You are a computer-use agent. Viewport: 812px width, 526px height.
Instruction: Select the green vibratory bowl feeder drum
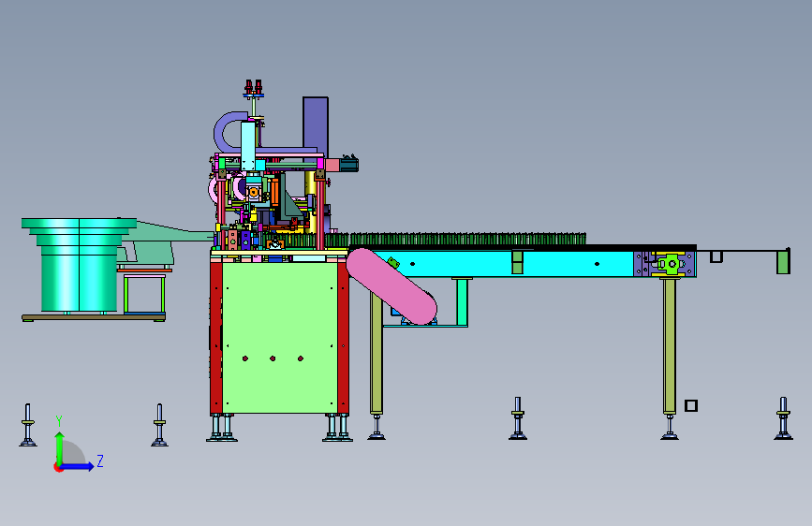click(79, 265)
